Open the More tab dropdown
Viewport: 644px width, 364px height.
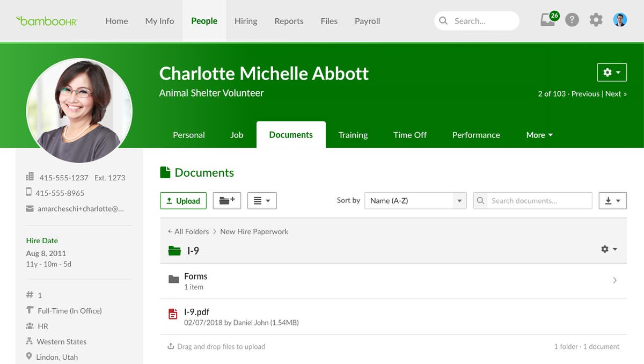[x=539, y=135]
